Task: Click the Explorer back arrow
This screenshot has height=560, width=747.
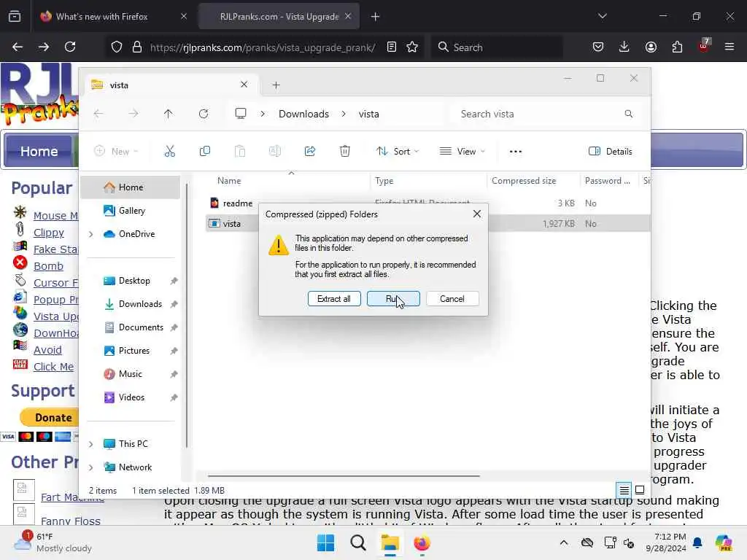Action: pyautogui.click(x=98, y=114)
